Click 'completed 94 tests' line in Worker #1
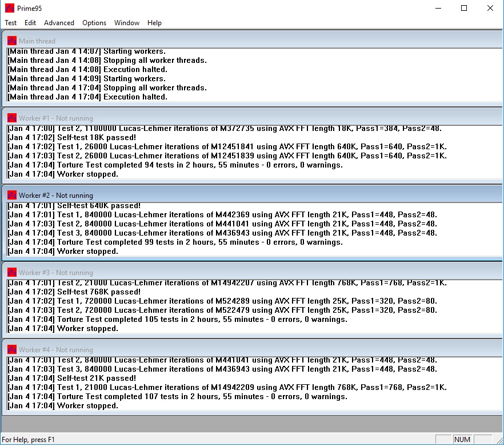Image resolution: width=504 pixels, height=446 pixels. (175, 165)
